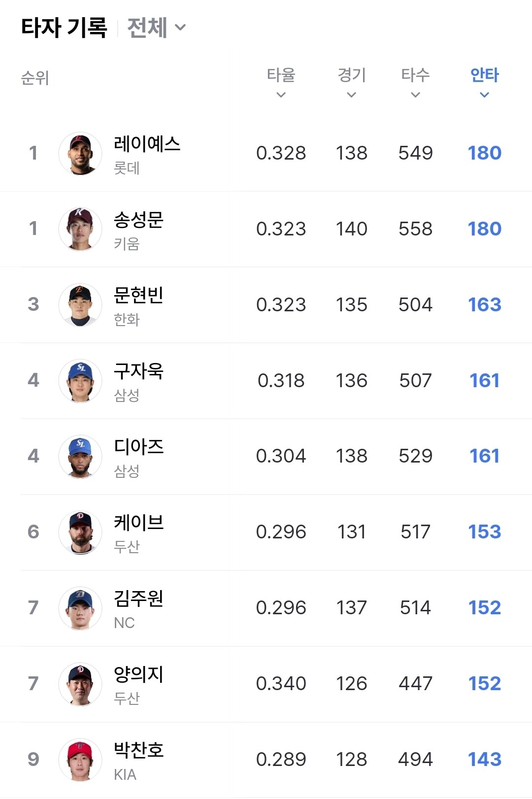Tap 케이브's profile photo

point(80,533)
